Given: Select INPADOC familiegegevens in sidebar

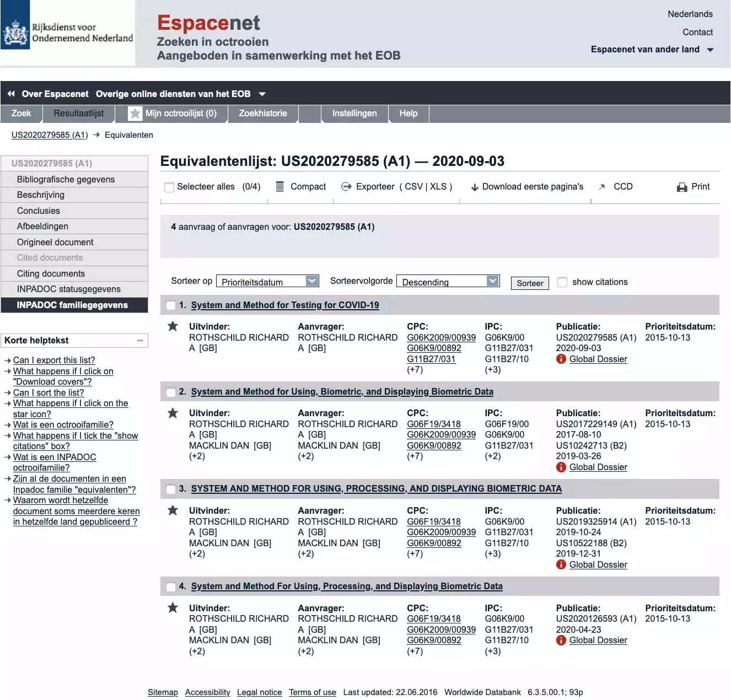Looking at the screenshot, I should [x=74, y=305].
